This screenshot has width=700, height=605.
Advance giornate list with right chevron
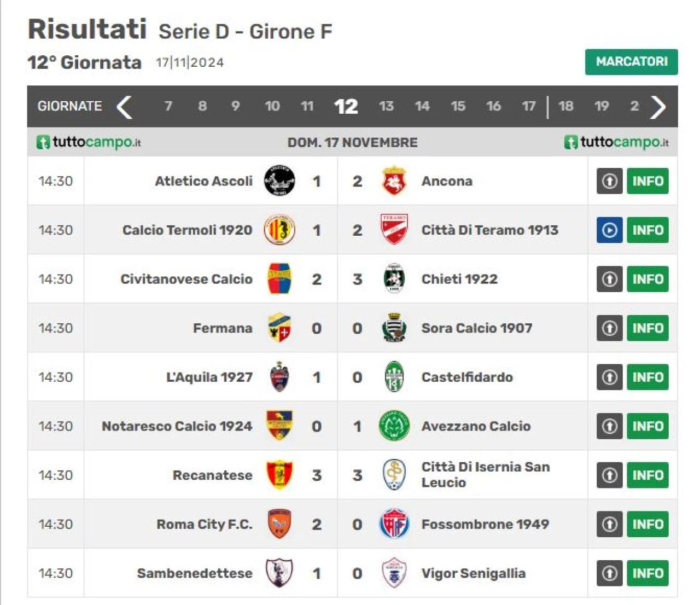click(658, 107)
